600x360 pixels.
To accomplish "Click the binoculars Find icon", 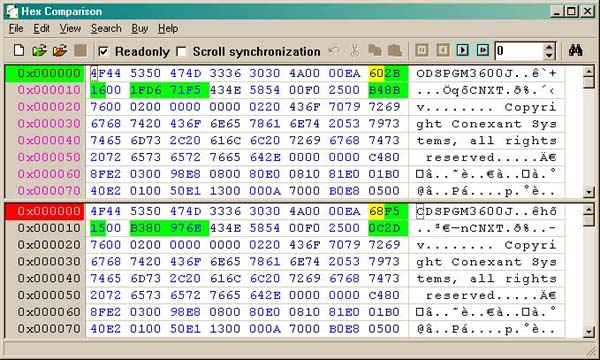I will pyautogui.click(x=576, y=50).
